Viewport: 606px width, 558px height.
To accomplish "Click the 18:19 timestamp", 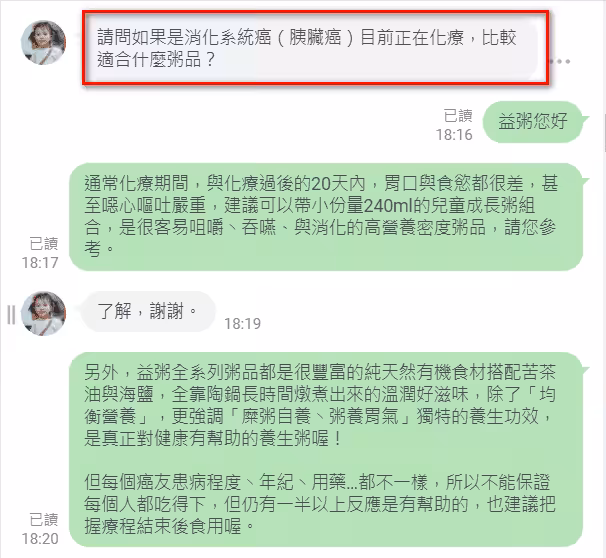I will (242, 323).
